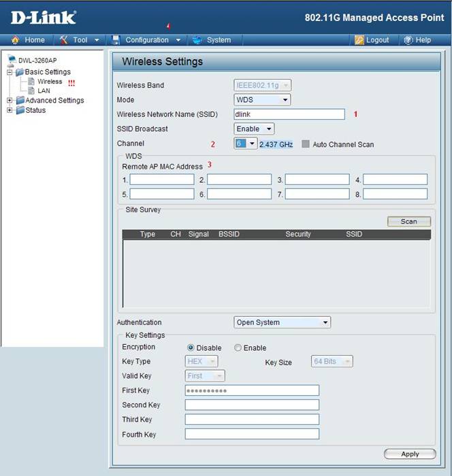Click the Apply button
Screen dimensions: 452x476
(410, 454)
